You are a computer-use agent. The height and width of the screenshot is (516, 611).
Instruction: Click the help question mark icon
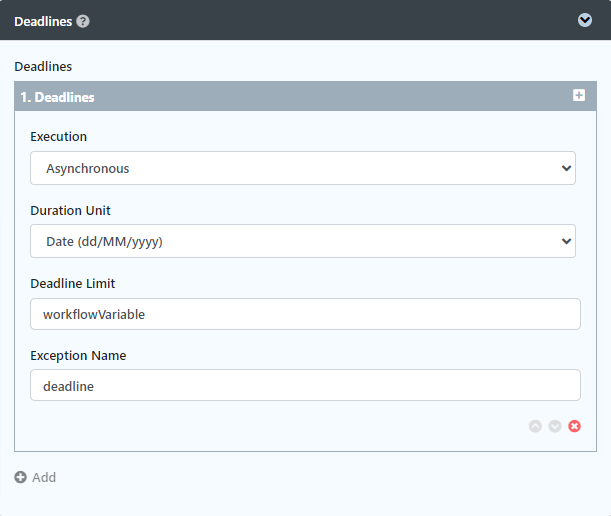83,21
